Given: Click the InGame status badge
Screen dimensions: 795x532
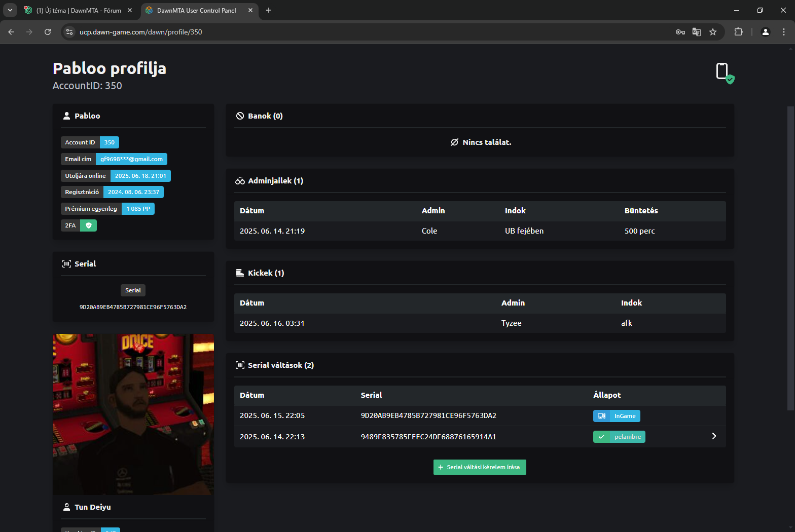Looking at the screenshot, I should (617, 416).
